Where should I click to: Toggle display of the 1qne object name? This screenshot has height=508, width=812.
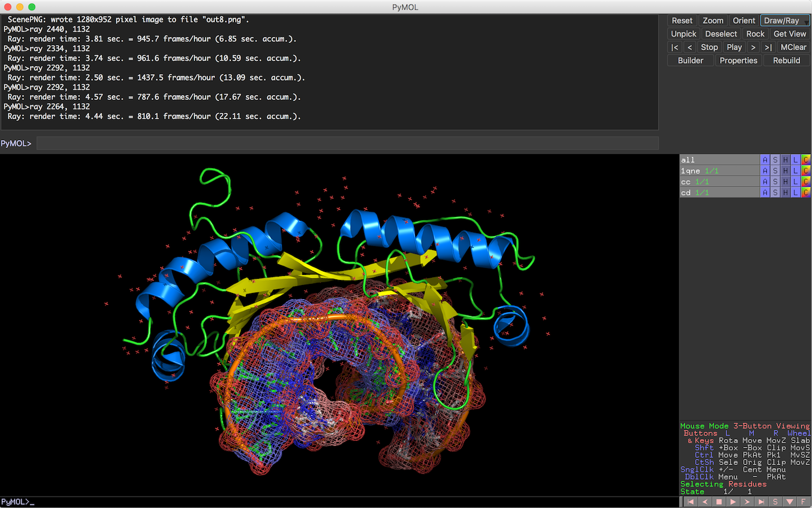[690, 170]
